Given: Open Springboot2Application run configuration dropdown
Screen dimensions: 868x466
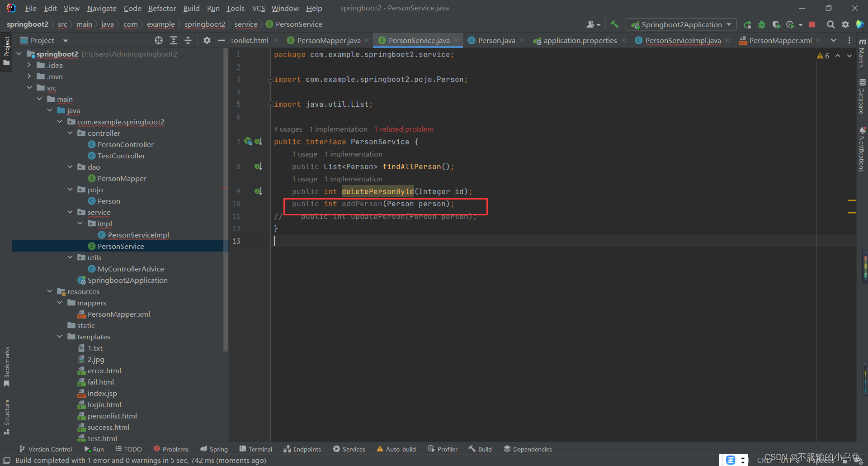Looking at the screenshot, I should click(681, 24).
